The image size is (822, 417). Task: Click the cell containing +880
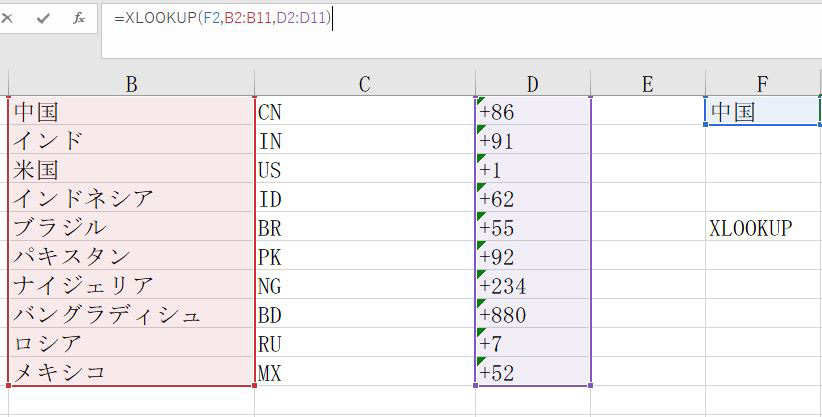[533, 315]
